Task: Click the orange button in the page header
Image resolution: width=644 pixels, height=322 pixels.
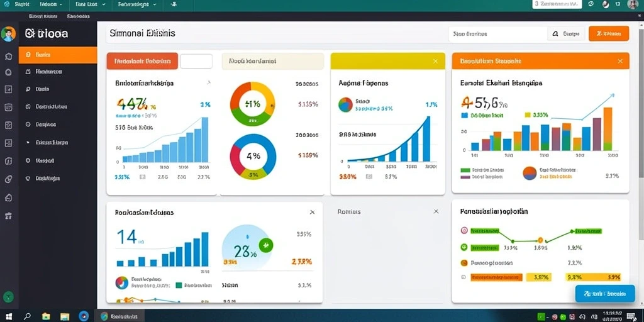Action: tap(609, 34)
